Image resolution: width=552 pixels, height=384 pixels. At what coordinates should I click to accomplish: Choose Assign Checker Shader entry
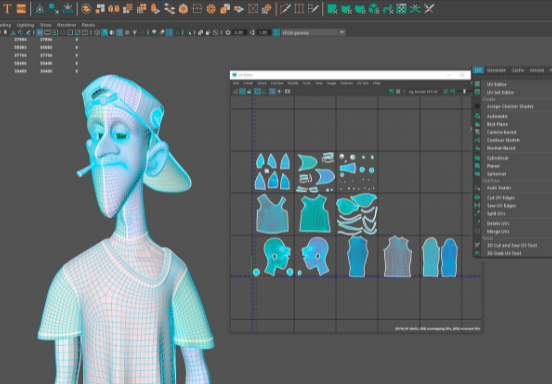pyautogui.click(x=510, y=106)
